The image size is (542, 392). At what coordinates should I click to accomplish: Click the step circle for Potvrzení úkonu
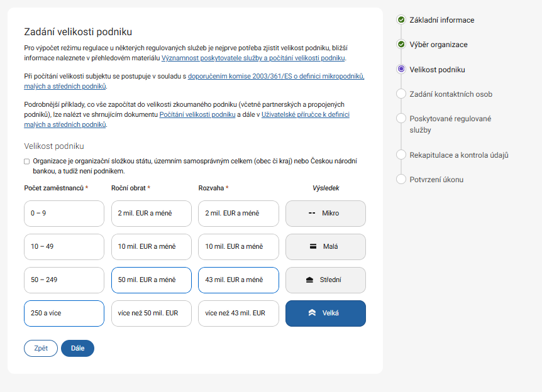pos(401,179)
